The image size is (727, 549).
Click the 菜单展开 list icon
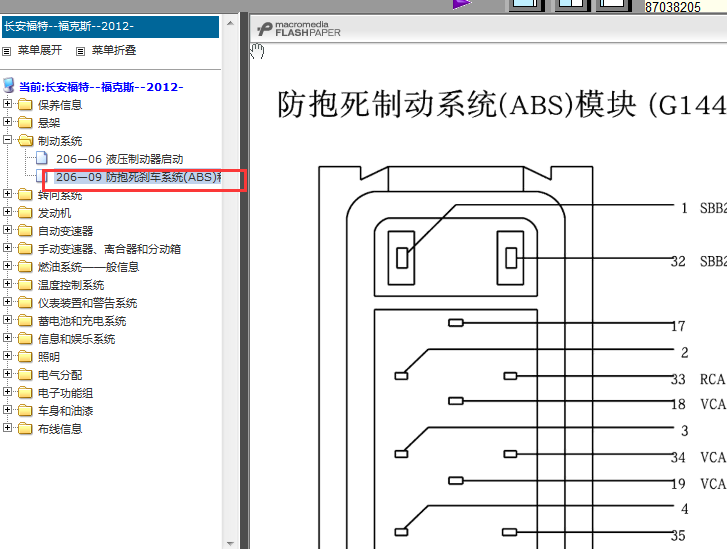pos(6,51)
